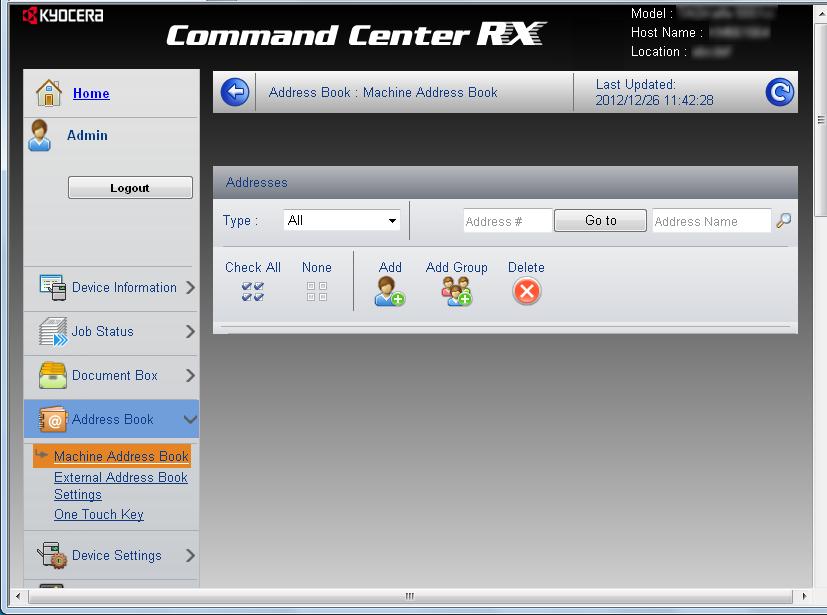
Task: Click the Address Book @ icon
Action: [53, 420]
